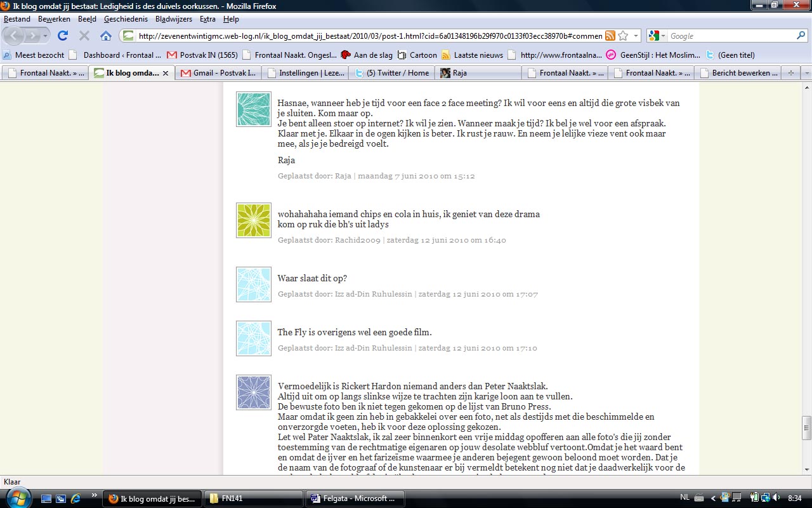Click the scrollbar down arrow
The height and width of the screenshot is (508, 812).
coord(806,470)
